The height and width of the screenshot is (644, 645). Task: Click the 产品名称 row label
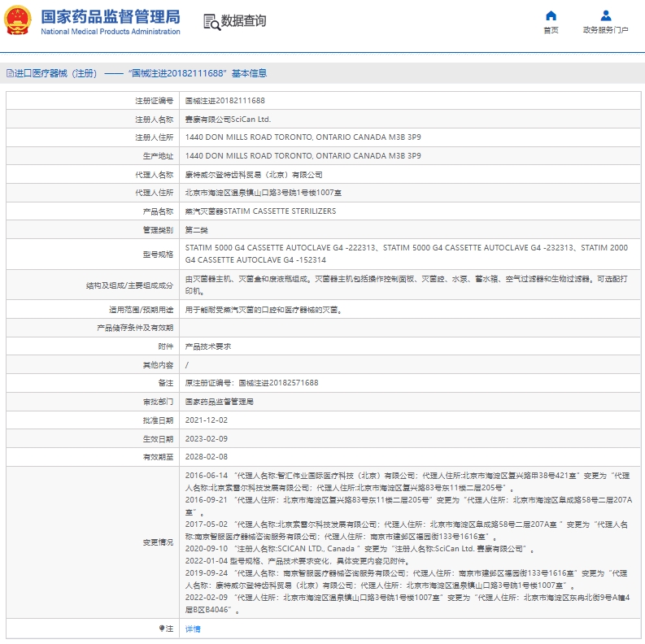[158, 211]
